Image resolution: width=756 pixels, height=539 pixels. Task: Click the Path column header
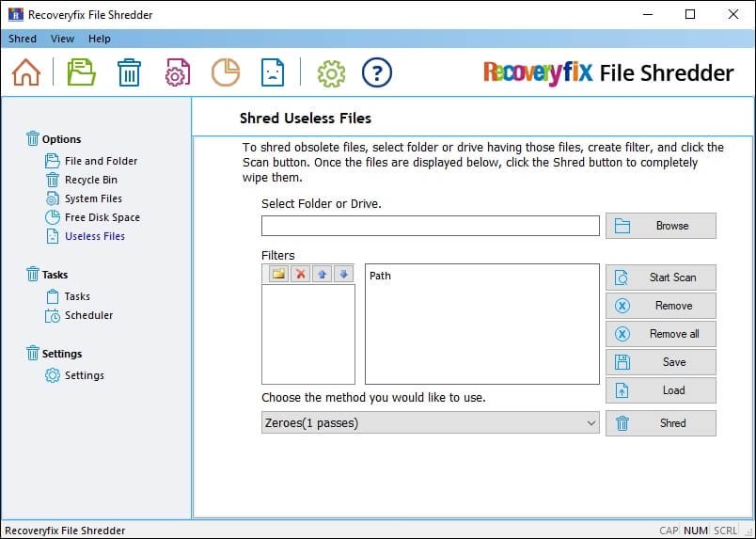click(x=380, y=276)
